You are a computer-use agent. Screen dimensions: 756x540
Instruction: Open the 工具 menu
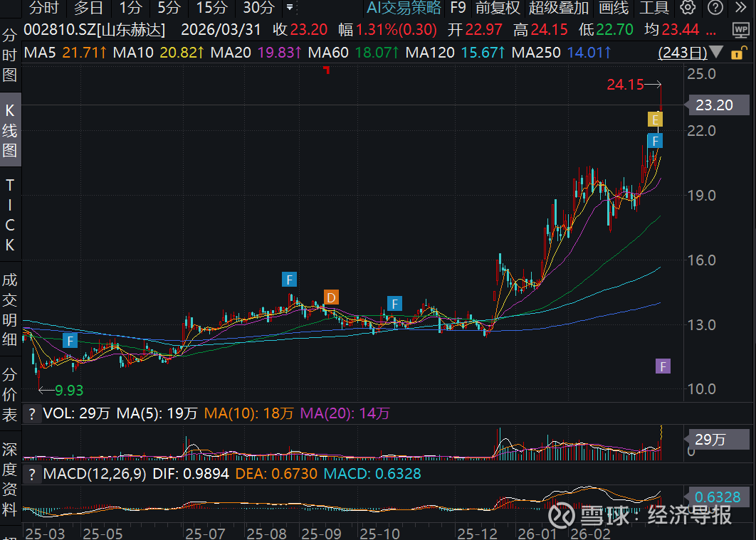653,7
